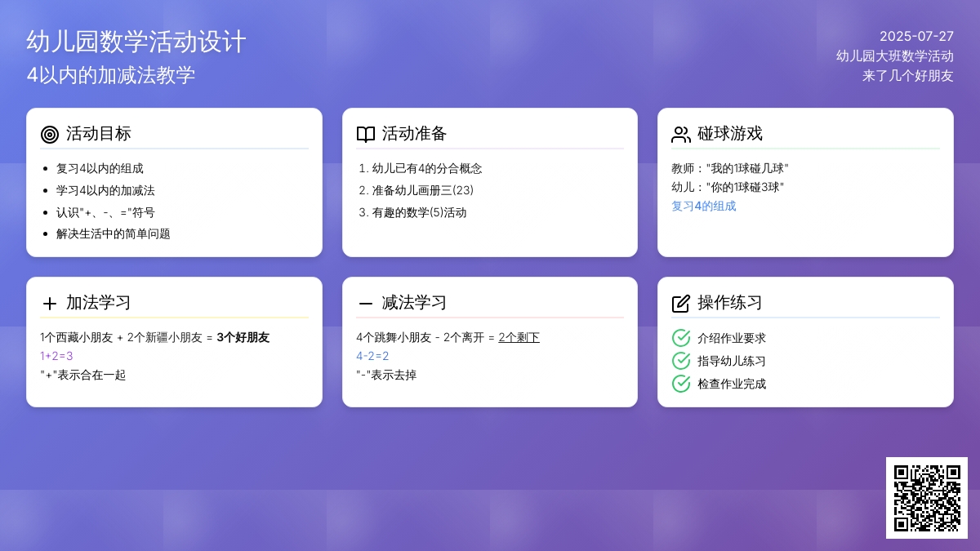Click the bullet 复习4以内的组成

pyautogui.click(x=100, y=169)
